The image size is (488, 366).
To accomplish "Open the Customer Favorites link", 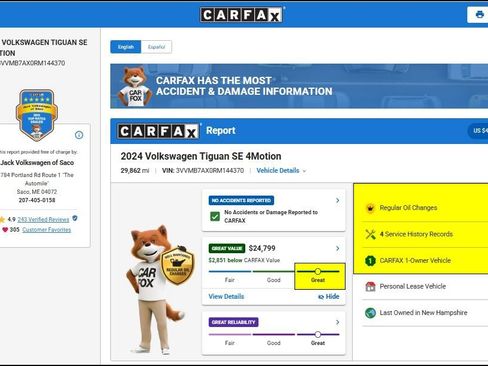I will 47,230.
